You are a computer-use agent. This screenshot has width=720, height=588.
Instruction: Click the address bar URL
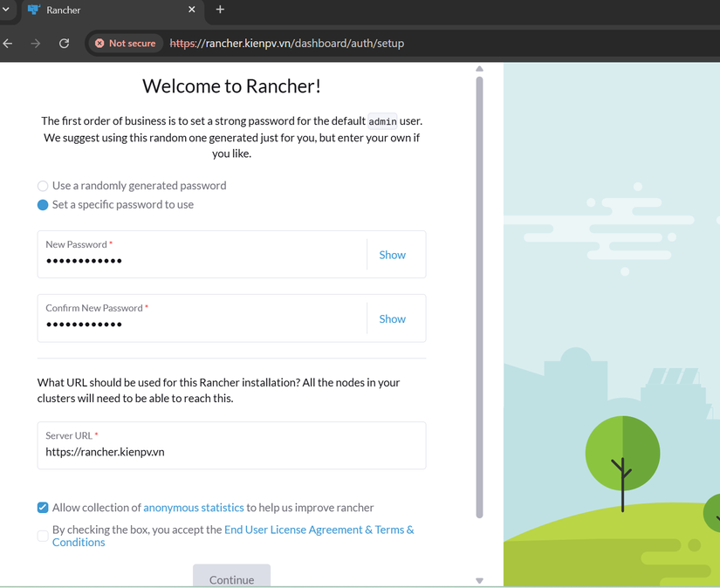(287, 44)
